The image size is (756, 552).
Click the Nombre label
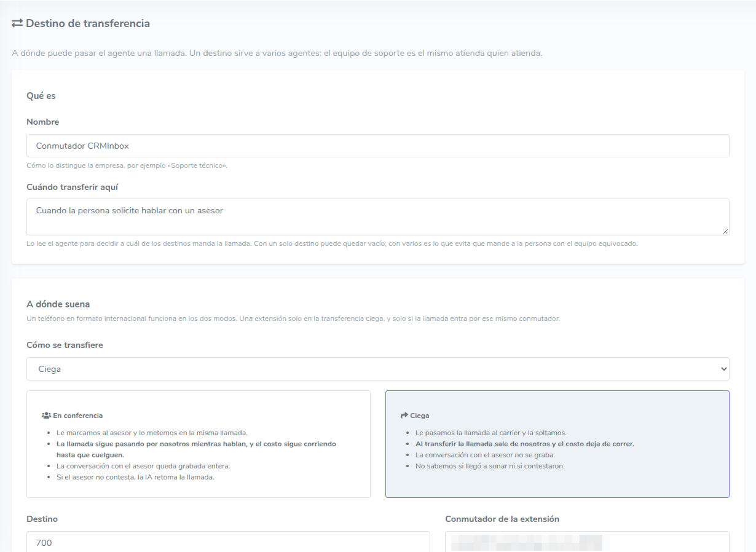click(43, 122)
